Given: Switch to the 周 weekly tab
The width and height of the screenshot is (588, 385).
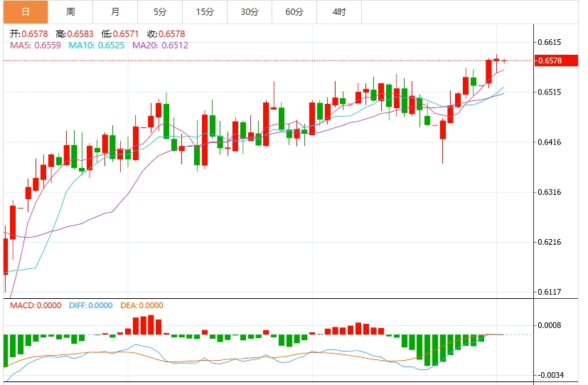Looking at the screenshot, I should pos(70,12).
